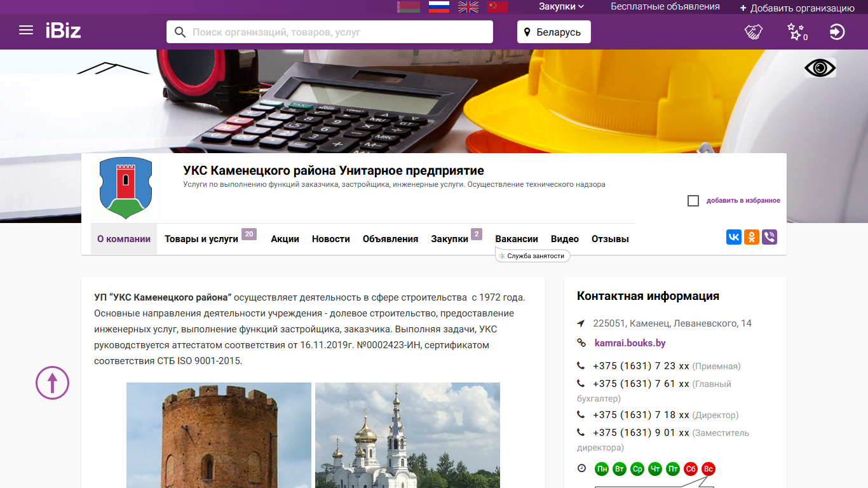868x488 pixels.
Task: Switch language via Chinese flag
Action: 498,7
